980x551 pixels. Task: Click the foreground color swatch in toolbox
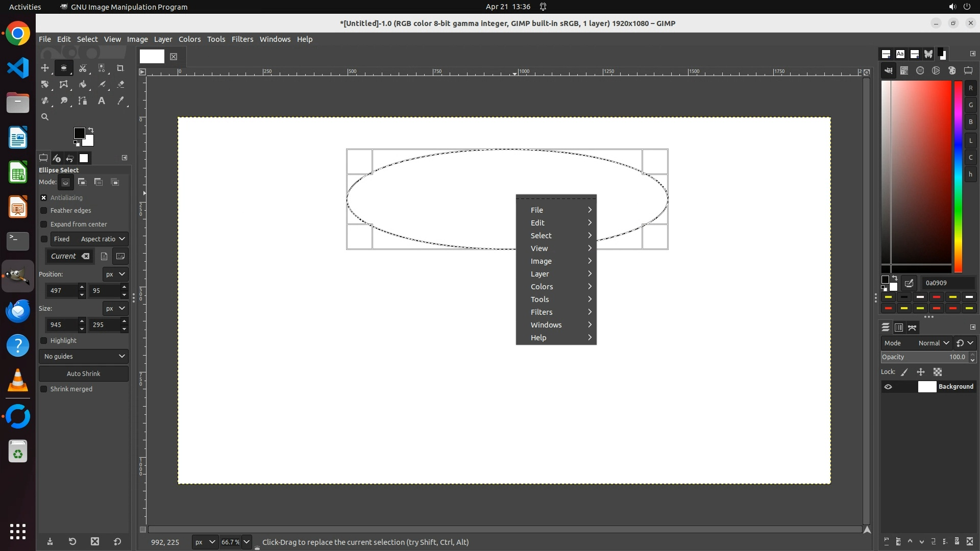coord(79,133)
